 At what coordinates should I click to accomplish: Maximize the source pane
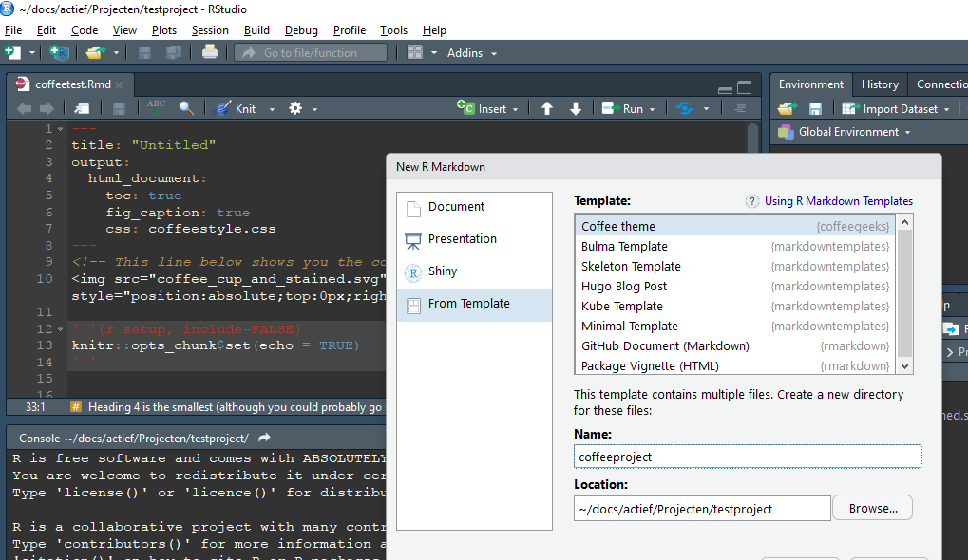point(745,87)
